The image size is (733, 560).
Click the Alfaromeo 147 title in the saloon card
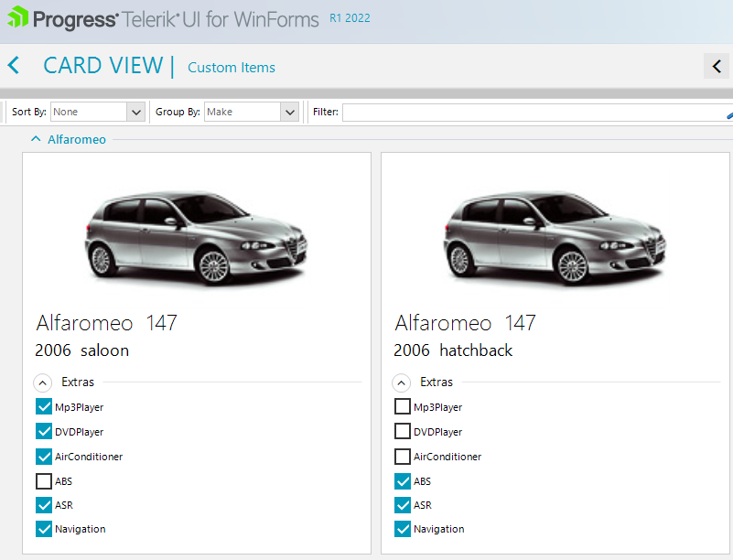point(106,323)
